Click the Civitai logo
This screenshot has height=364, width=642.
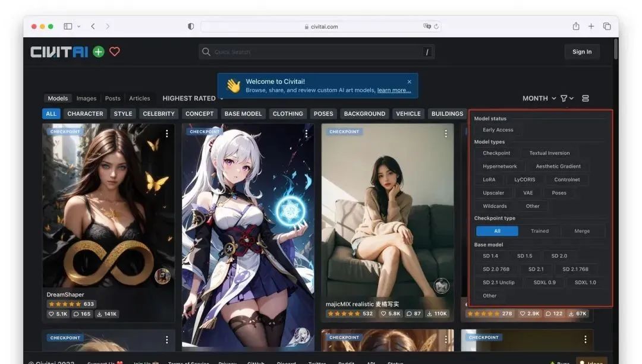click(x=59, y=52)
